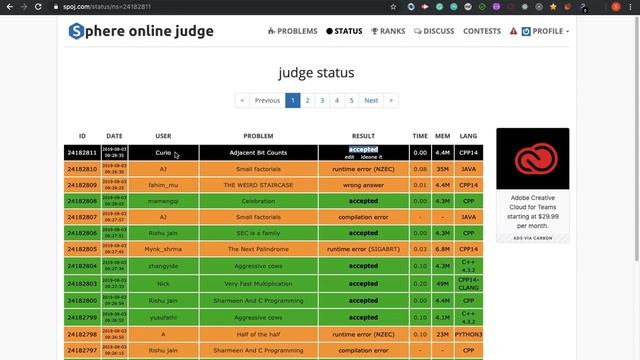Open user Nick's profile
640x360 pixels.
tap(163, 284)
